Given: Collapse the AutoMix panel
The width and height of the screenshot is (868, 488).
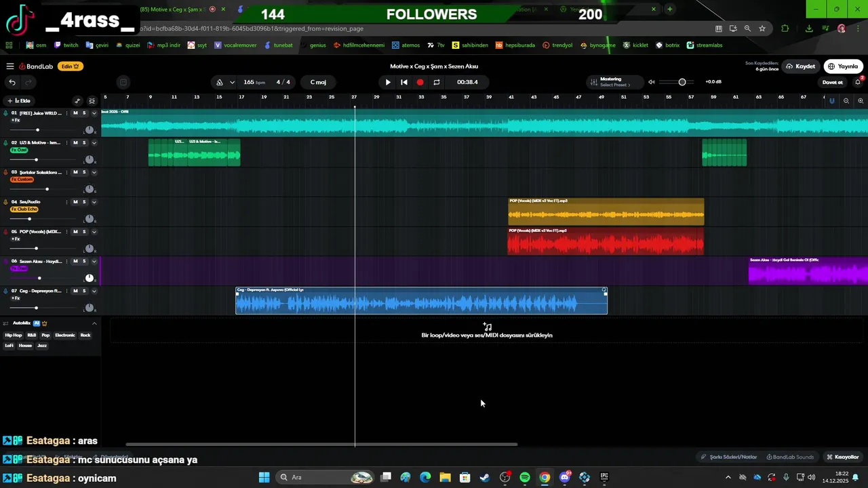Looking at the screenshot, I should (x=94, y=323).
